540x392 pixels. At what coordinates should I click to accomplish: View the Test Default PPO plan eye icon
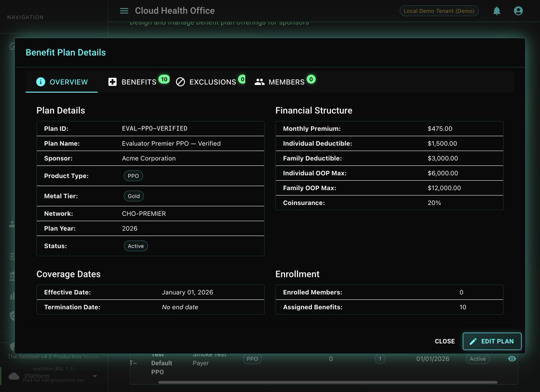(512, 359)
